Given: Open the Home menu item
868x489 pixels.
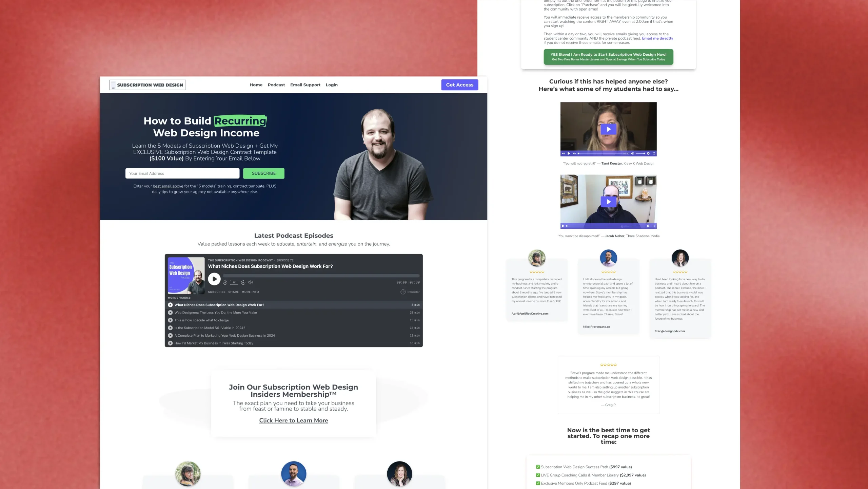Looking at the screenshot, I should [x=256, y=85].
